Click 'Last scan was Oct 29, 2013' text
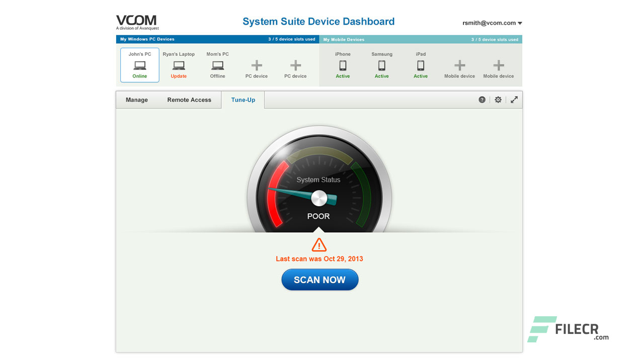 pyautogui.click(x=319, y=259)
